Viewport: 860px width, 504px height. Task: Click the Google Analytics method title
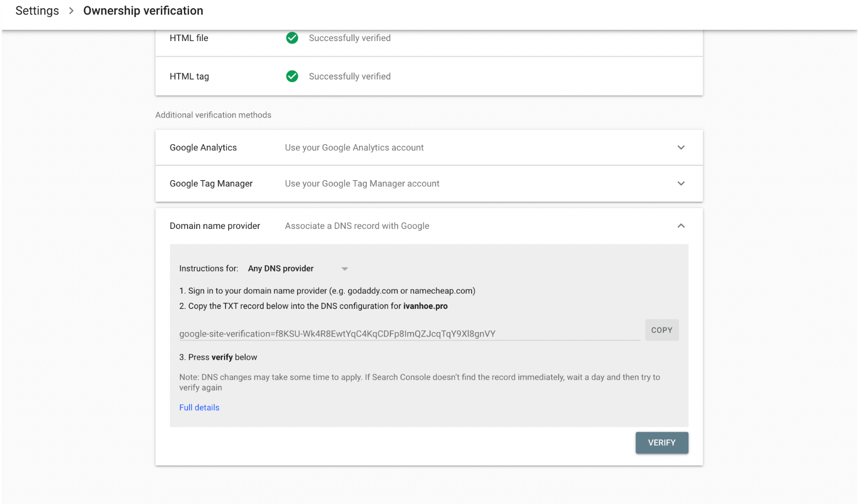pyautogui.click(x=203, y=148)
